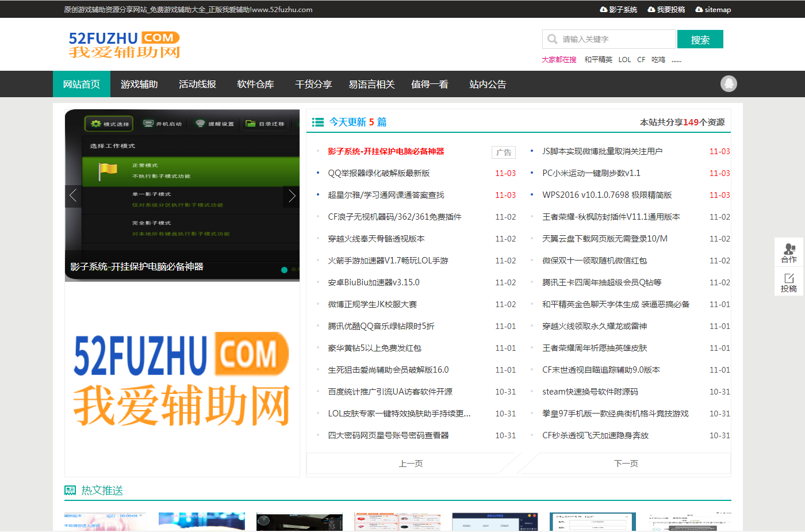Go to next page with 下一页
805x532 pixels.
[626, 464]
